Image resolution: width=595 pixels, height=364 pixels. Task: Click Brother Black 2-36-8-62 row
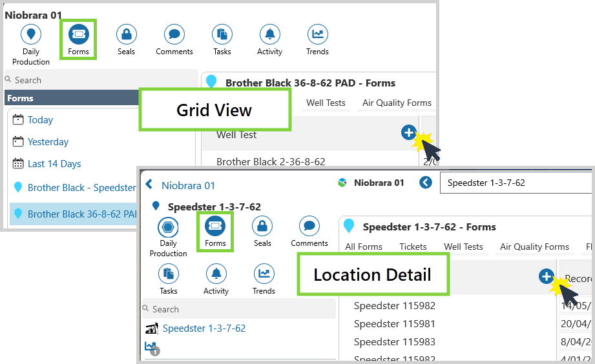[x=271, y=162]
